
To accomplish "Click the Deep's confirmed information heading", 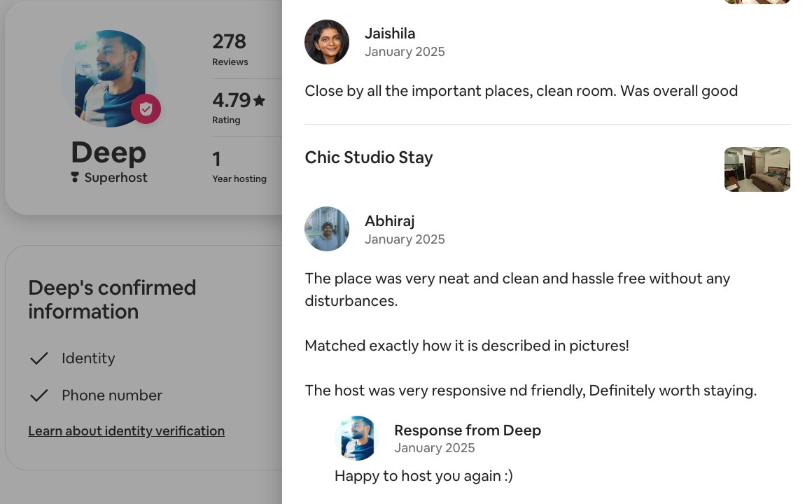I will click(113, 300).
